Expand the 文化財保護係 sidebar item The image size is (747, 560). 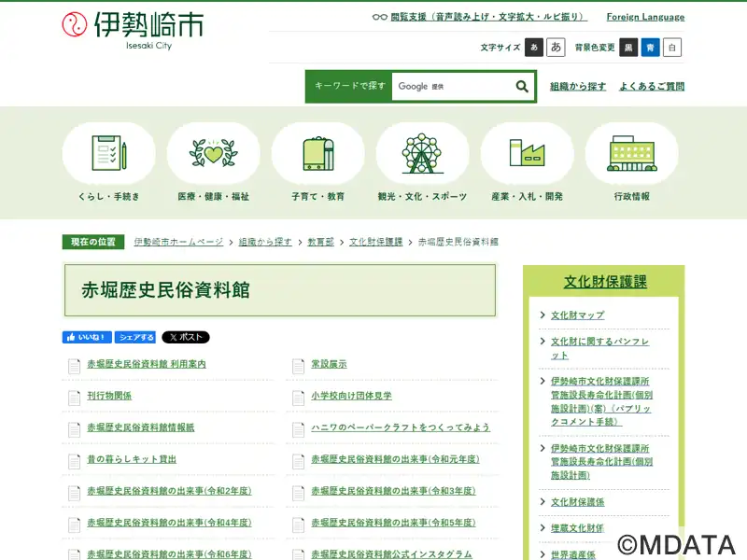[577, 502]
